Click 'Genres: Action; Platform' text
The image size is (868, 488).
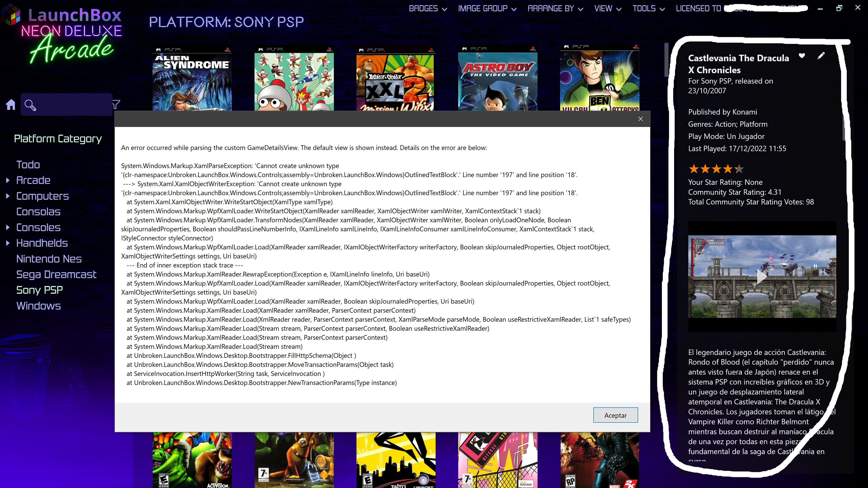click(x=727, y=124)
